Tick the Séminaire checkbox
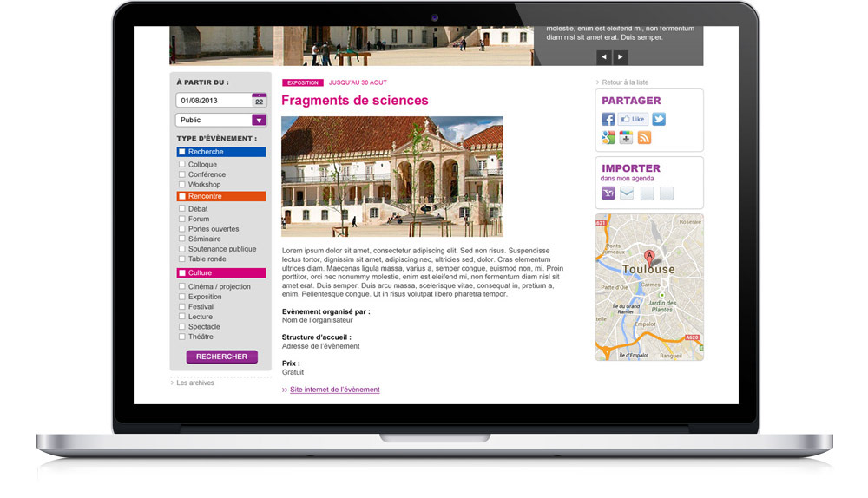The width and height of the screenshot is (868, 498). click(181, 239)
